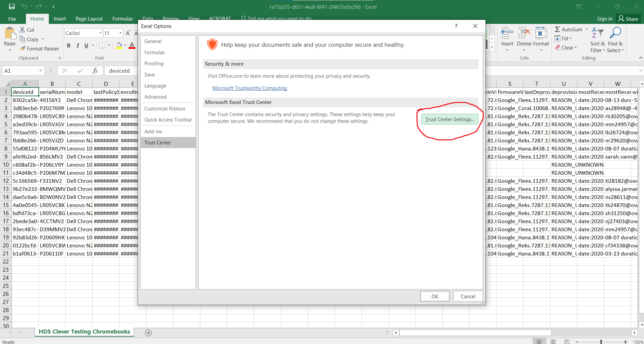Expand the Copy options arrow
This screenshot has width=644, height=344.
click(x=43, y=39)
